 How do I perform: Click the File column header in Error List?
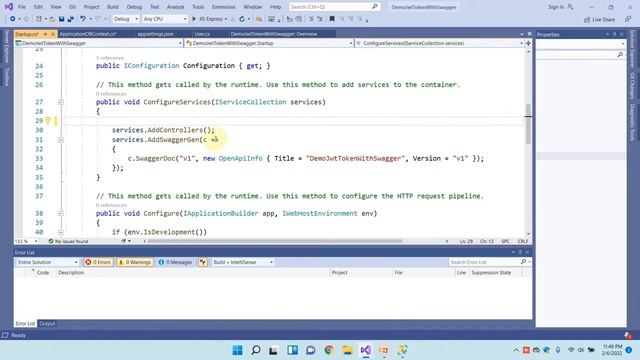point(398,273)
